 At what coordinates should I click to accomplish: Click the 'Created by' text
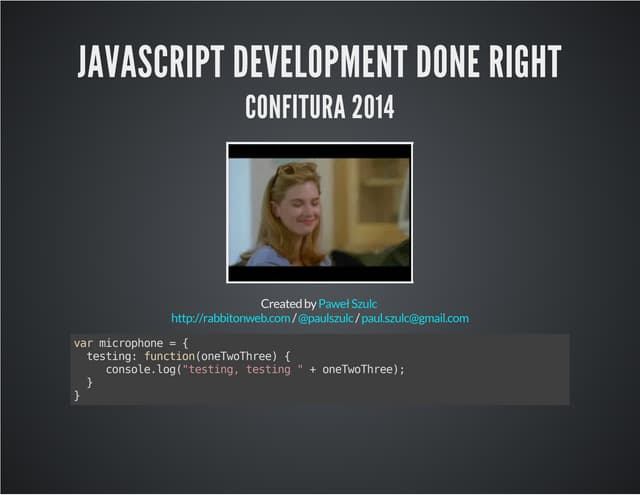288,303
